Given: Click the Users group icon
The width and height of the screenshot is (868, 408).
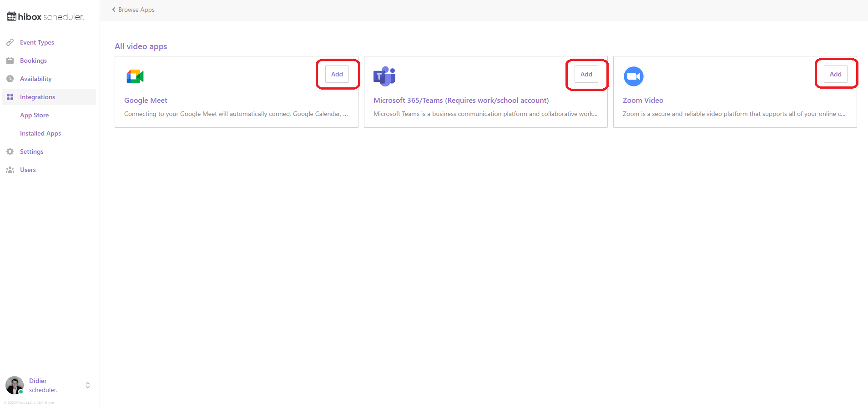Looking at the screenshot, I should (x=10, y=170).
